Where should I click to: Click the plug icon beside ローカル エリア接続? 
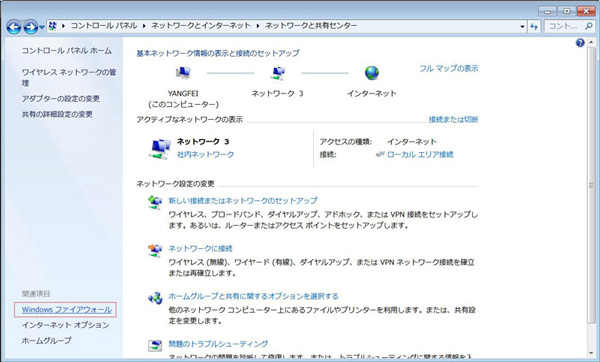pos(380,154)
